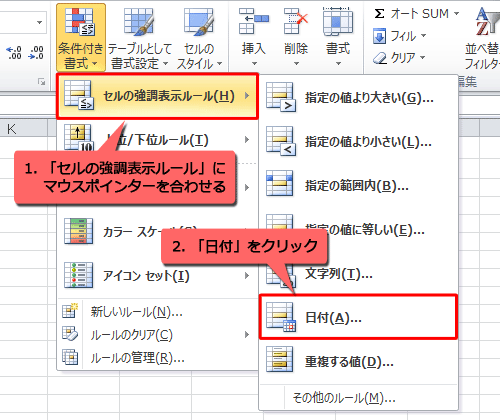Choose 指定の範囲内(B) rule

click(x=358, y=186)
